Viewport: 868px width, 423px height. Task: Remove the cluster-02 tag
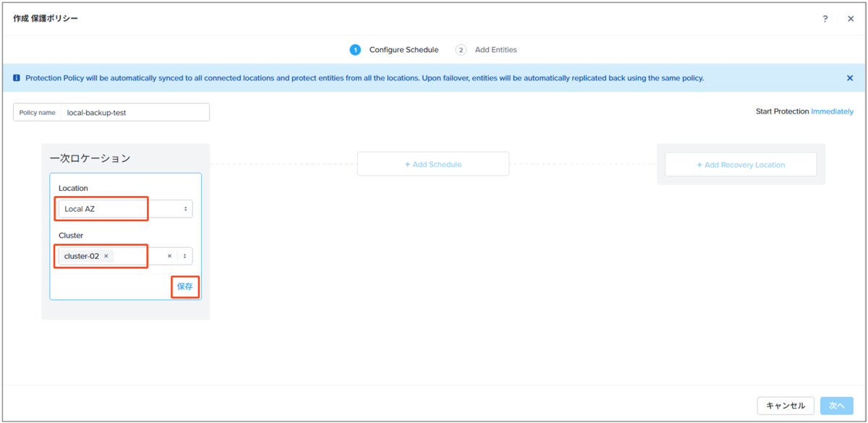(106, 256)
